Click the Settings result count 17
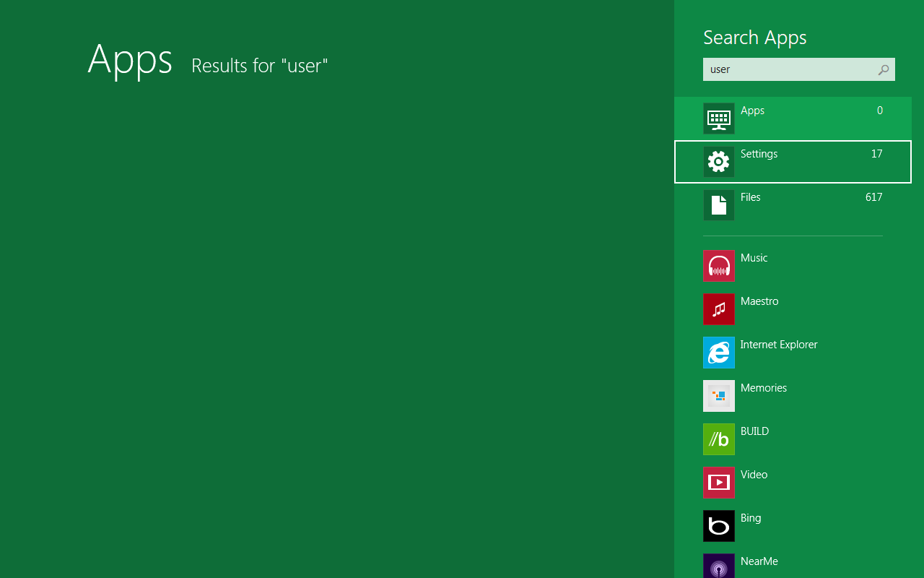The image size is (924, 578). [x=876, y=154]
